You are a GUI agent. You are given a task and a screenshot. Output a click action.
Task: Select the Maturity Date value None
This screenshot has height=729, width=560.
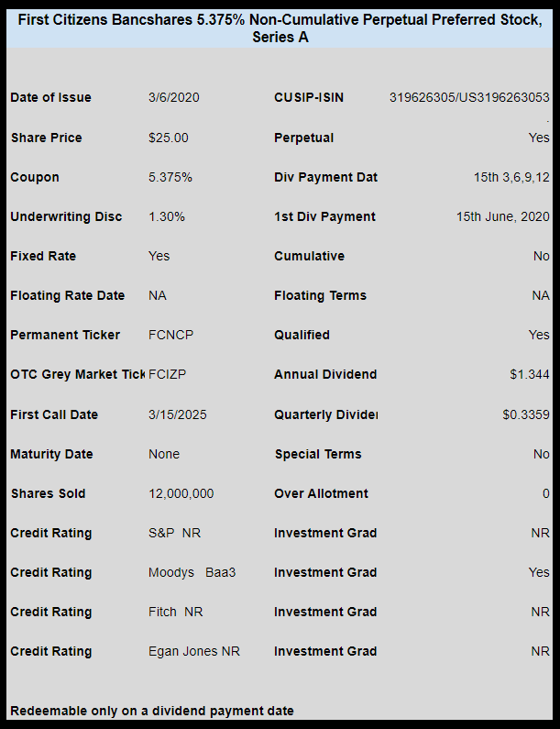pyautogui.click(x=164, y=454)
